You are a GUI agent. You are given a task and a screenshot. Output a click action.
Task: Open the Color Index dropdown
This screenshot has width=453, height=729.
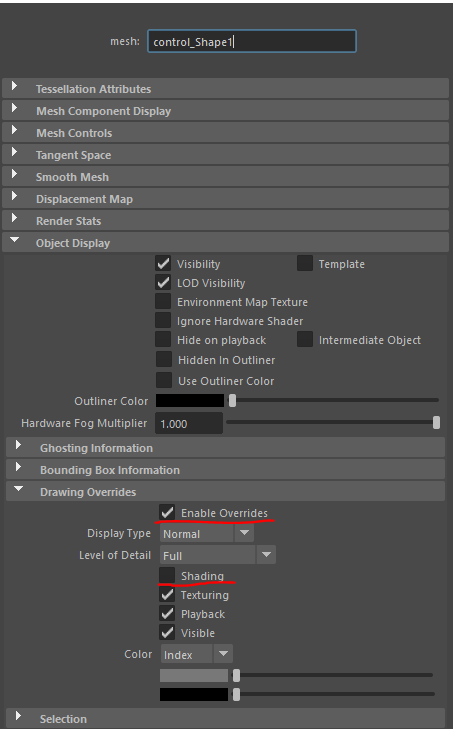click(196, 654)
